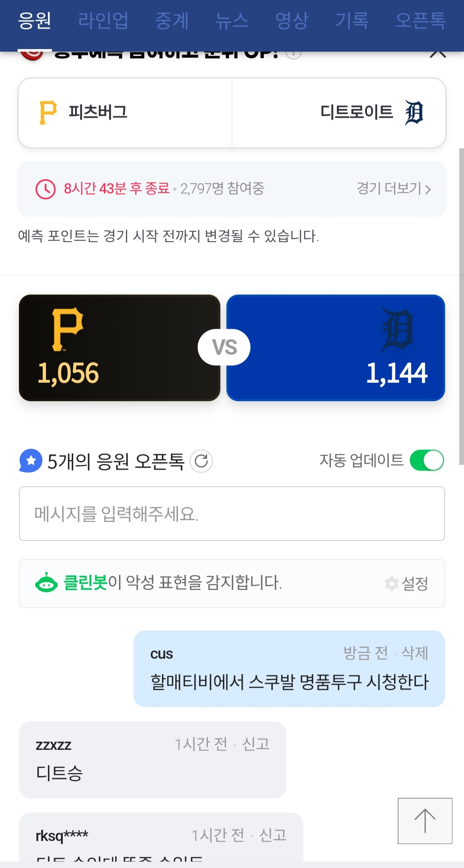Refresh the 응원 오픈톡 message list
464x868 pixels.
(x=201, y=461)
